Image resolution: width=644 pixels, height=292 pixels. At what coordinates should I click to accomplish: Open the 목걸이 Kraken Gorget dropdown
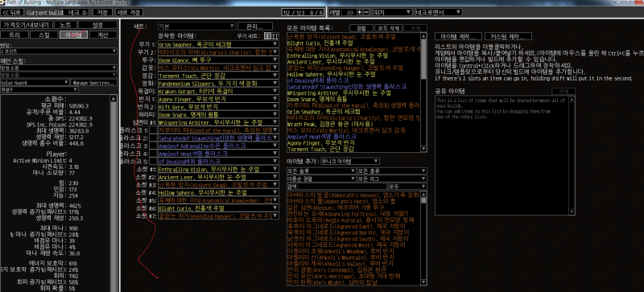pos(218,91)
